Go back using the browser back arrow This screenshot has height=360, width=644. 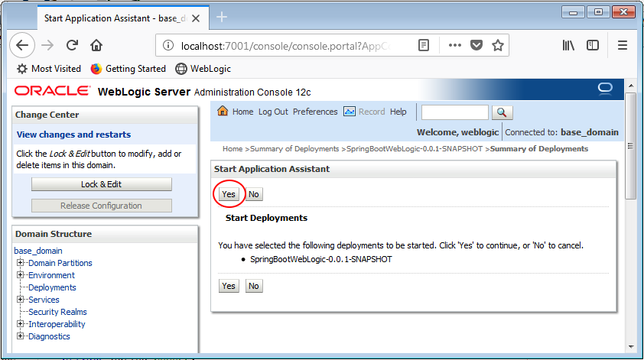[22, 45]
